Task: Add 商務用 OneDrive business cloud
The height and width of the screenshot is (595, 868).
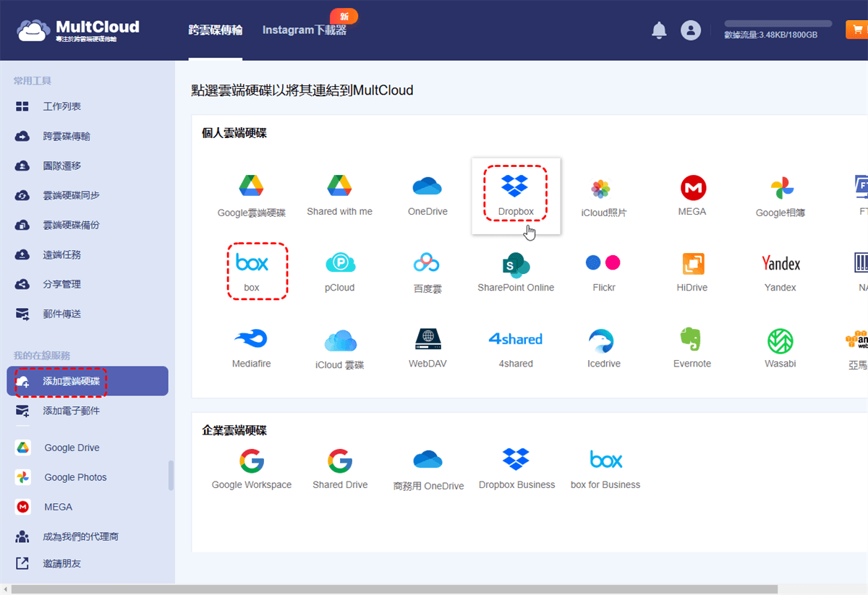Action: tap(427, 470)
